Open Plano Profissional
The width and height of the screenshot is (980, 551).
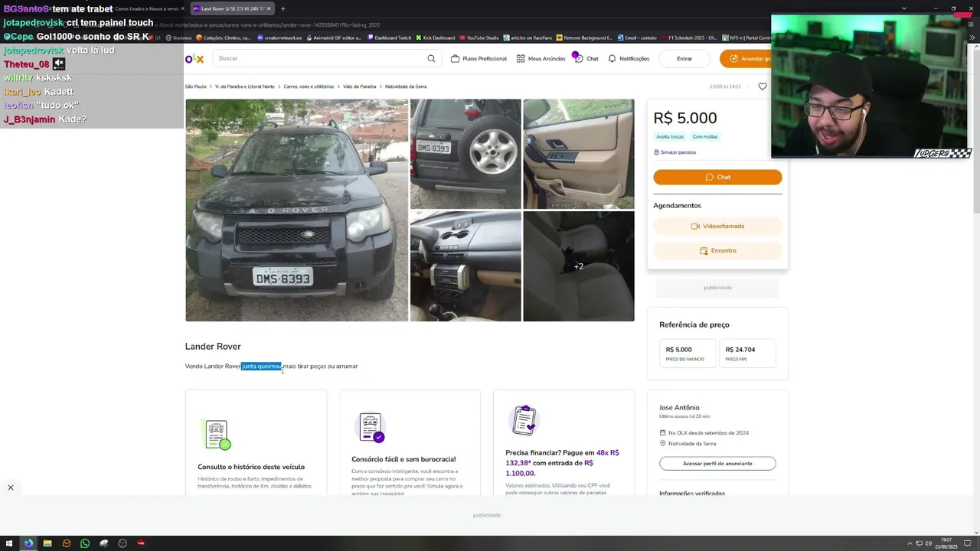479,59
